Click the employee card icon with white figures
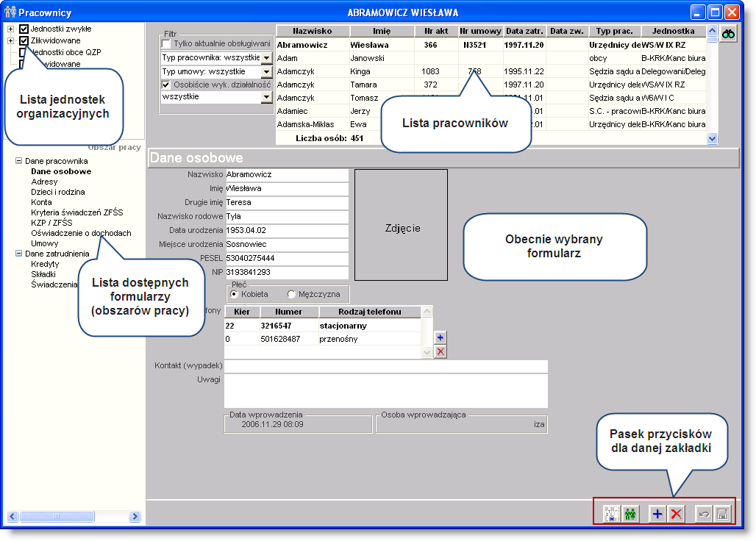756x541 pixels. 612,514
